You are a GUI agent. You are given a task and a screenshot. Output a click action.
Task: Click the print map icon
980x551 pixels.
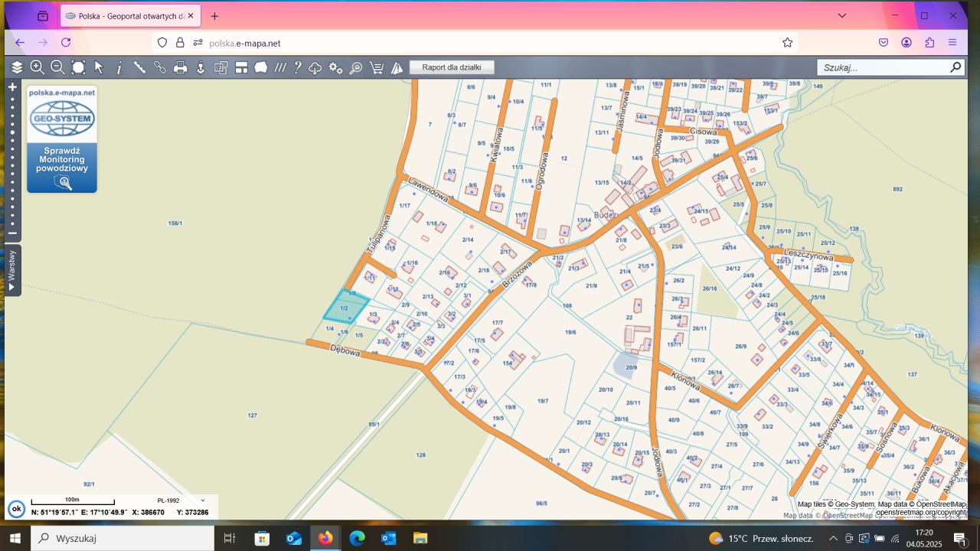point(180,67)
